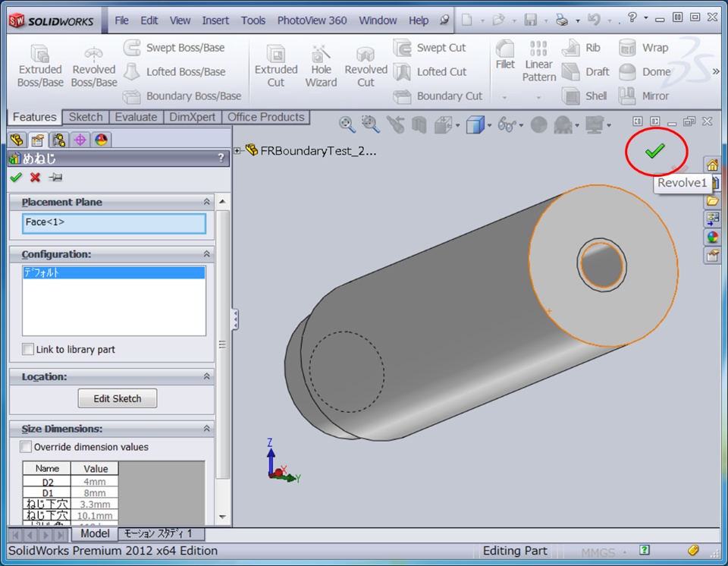
Task: Click Zoom to Area icon
Action: [371, 124]
